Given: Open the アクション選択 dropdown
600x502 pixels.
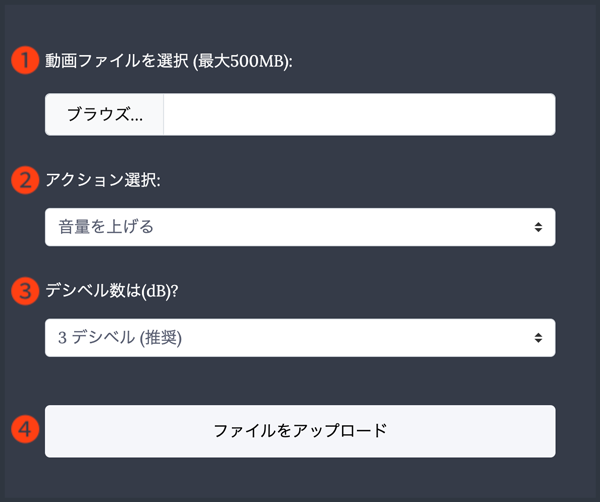Looking at the screenshot, I should click(x=300, y=227).
